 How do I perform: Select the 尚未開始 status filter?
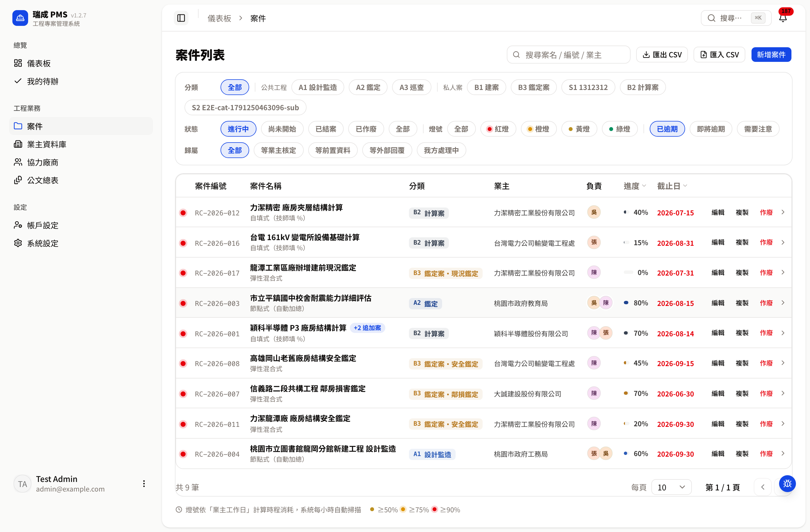click(282, 129)
